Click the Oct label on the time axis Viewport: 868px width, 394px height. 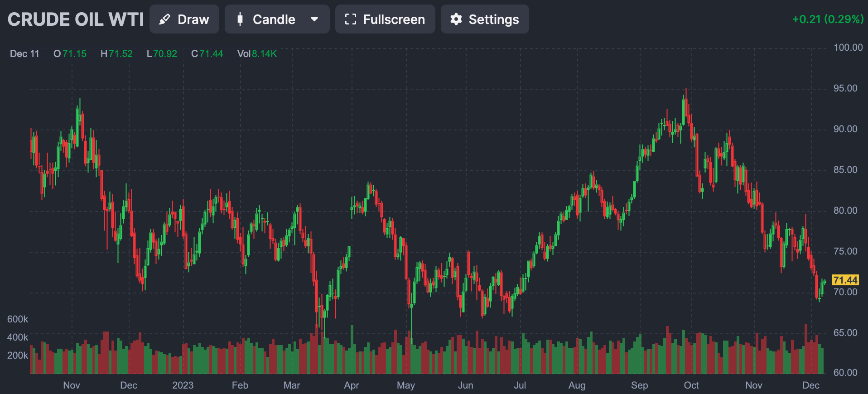click(691, 385)
